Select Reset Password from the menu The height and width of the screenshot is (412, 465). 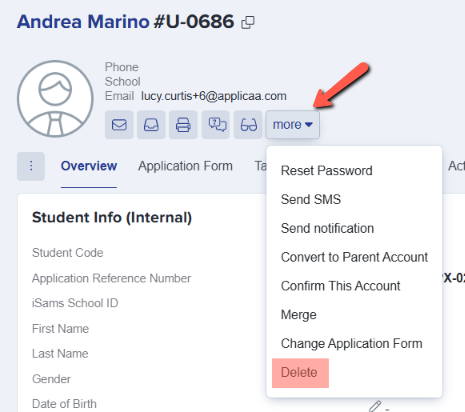click(327, 171)
